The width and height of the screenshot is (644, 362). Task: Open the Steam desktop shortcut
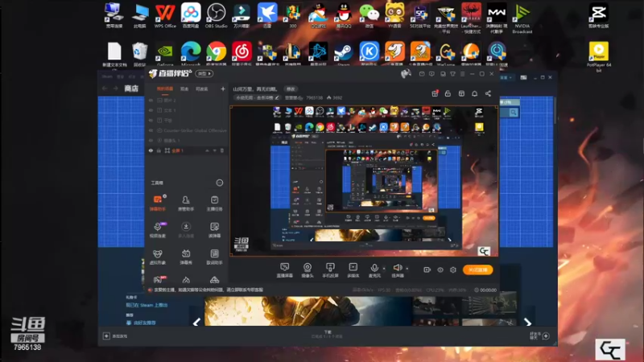344,54
